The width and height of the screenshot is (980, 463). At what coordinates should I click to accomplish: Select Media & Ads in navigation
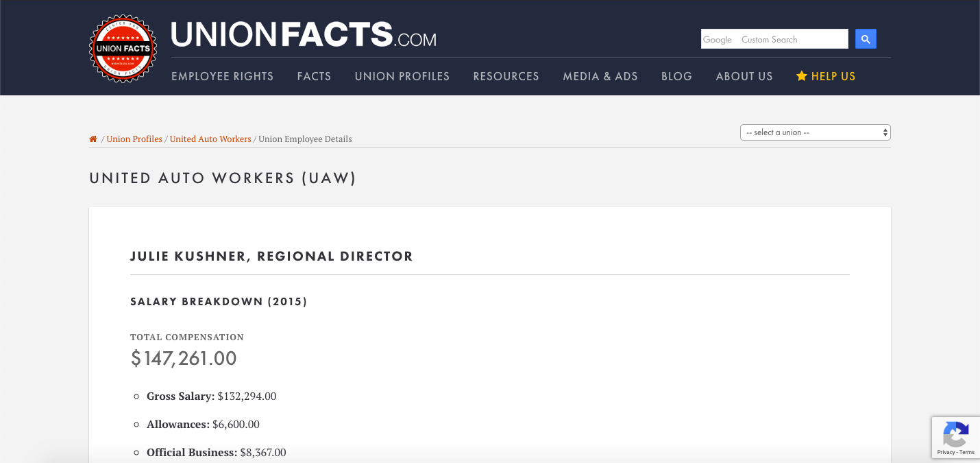click(600, 76)
